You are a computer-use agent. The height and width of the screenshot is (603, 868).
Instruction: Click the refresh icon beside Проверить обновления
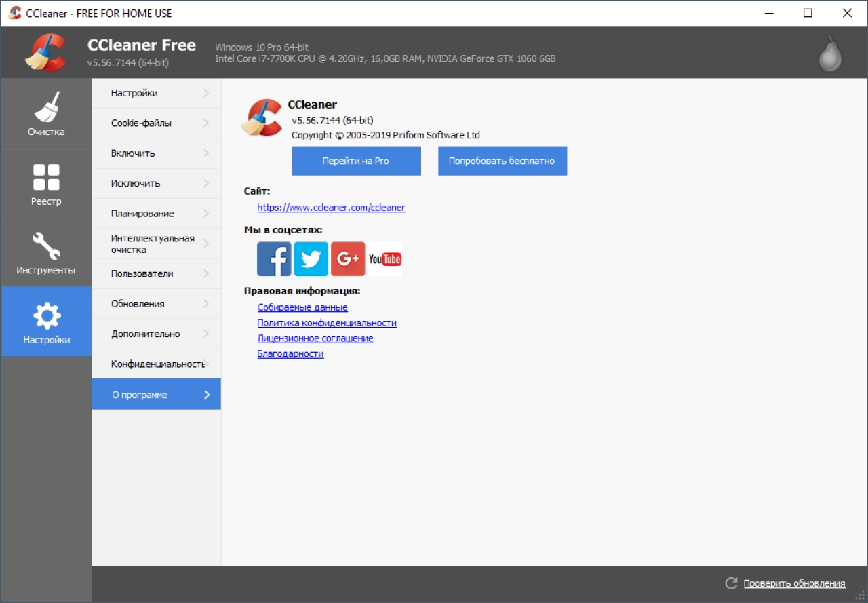pyautogui.click(x=731, y=583)
